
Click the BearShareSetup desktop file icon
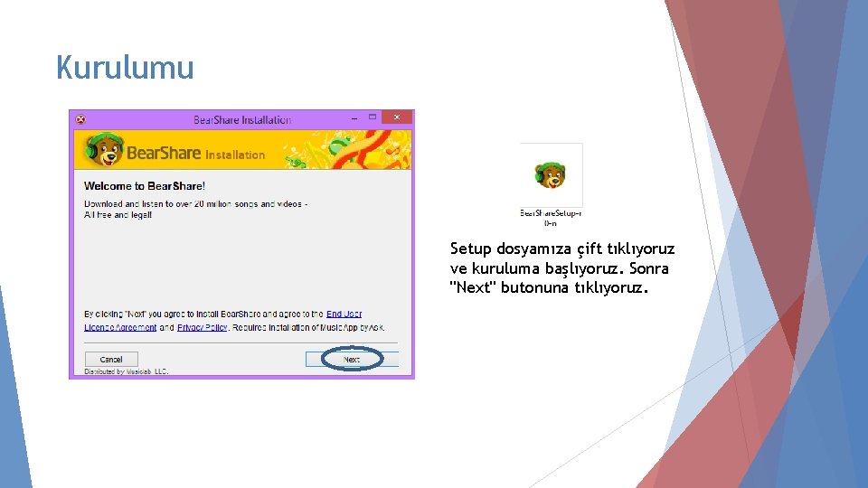[551, 174]
